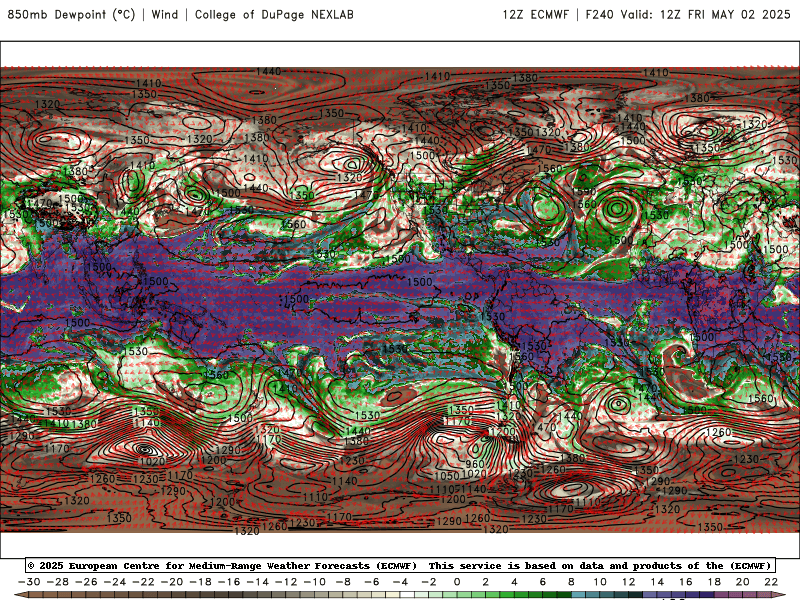Click the 'F240' forecast hour label
Viewport: 800px width, 600px height.
coord(599,14)
